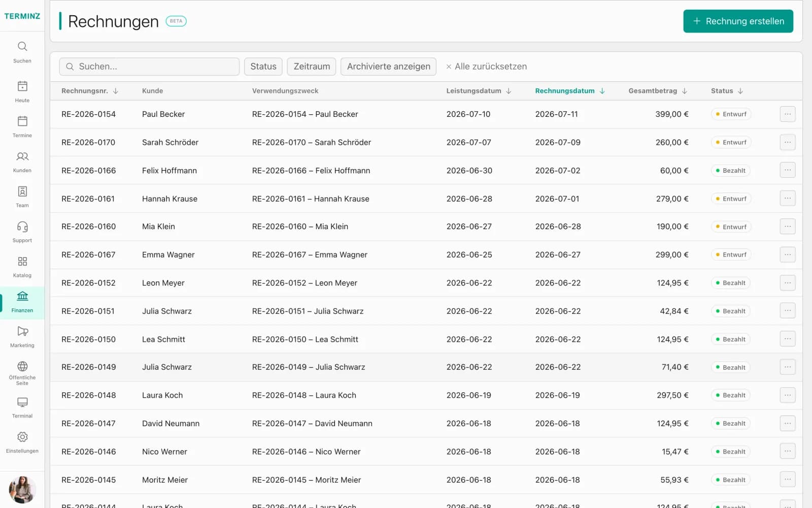Click purpose RE-2026-0161 – Hannah Krause
Viewport: 812px width, 508px height.
tap(311, 199)
